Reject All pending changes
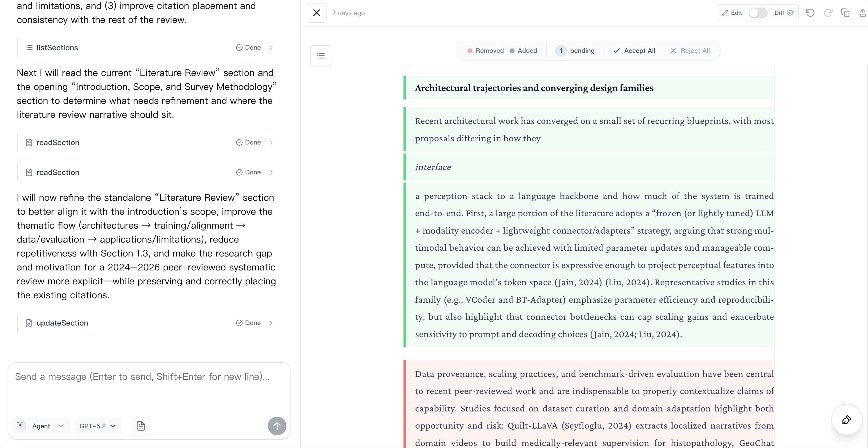Screen dimensions: 868x448 point(690,50)
